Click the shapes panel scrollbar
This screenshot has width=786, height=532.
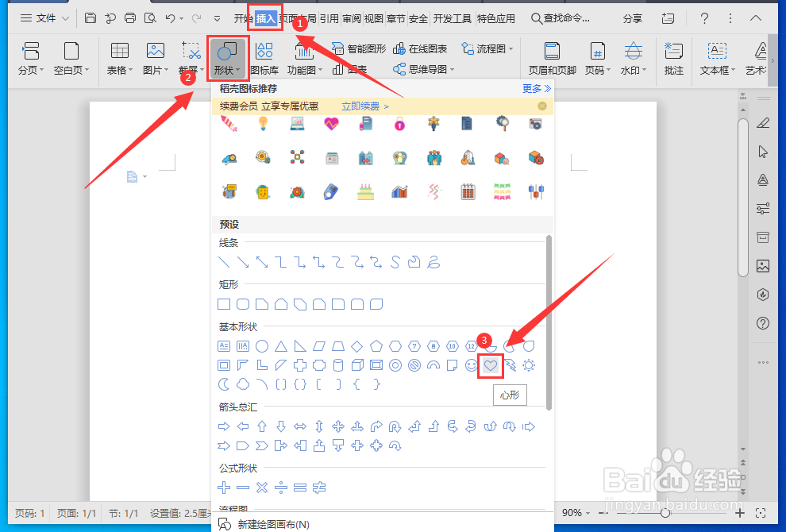pyautogui.click(x=549, y=322)
